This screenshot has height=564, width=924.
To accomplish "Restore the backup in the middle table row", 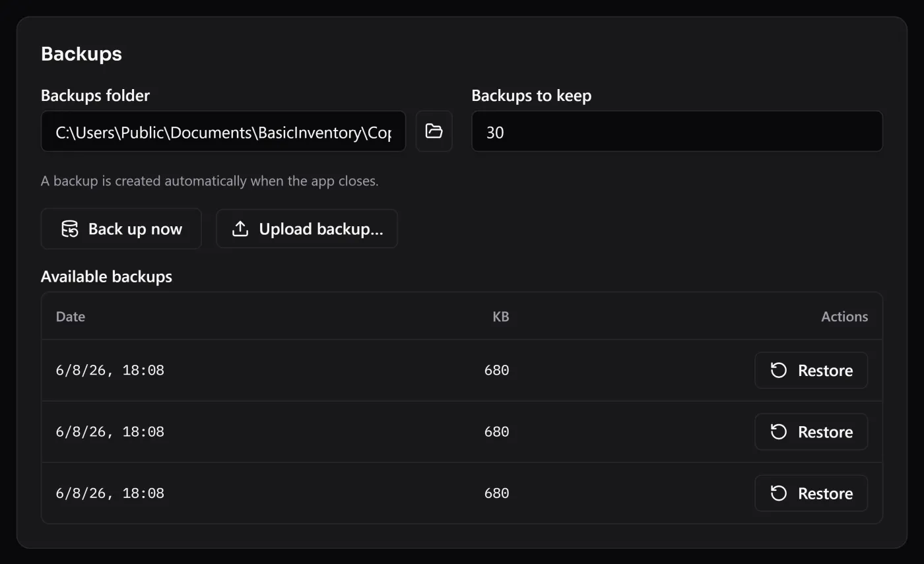I will point(811,431).
